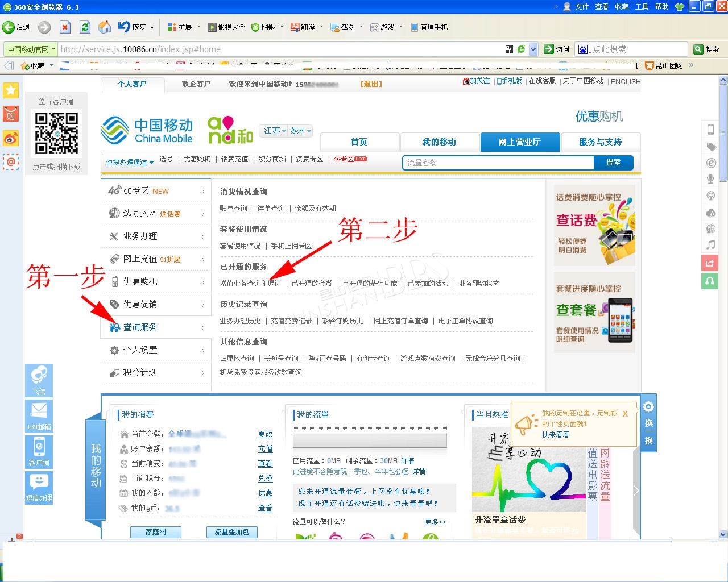728x582 pixels.
Task: Open the Weibo sidebar icon
Action: [x=11, y=138]
